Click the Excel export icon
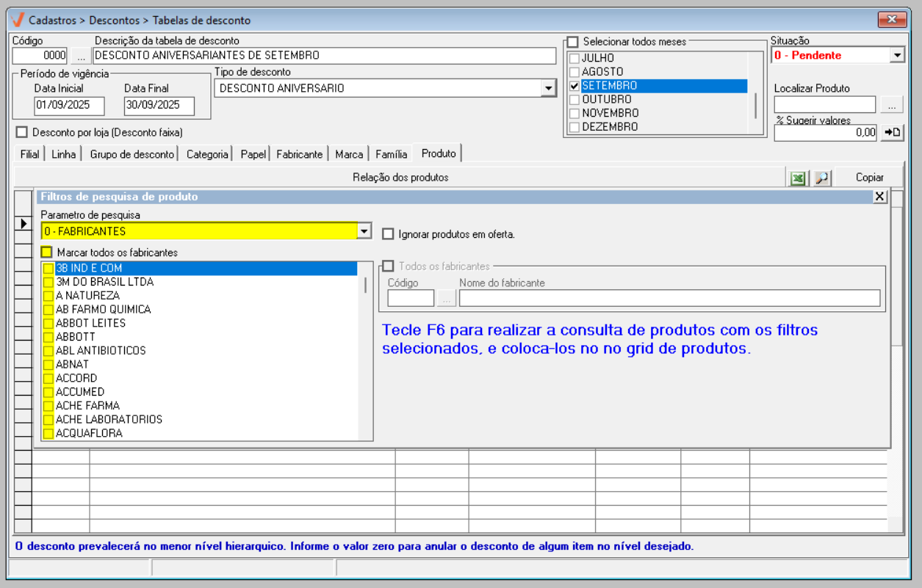This screenshot has height=588, width=922. tap(798, 178)
